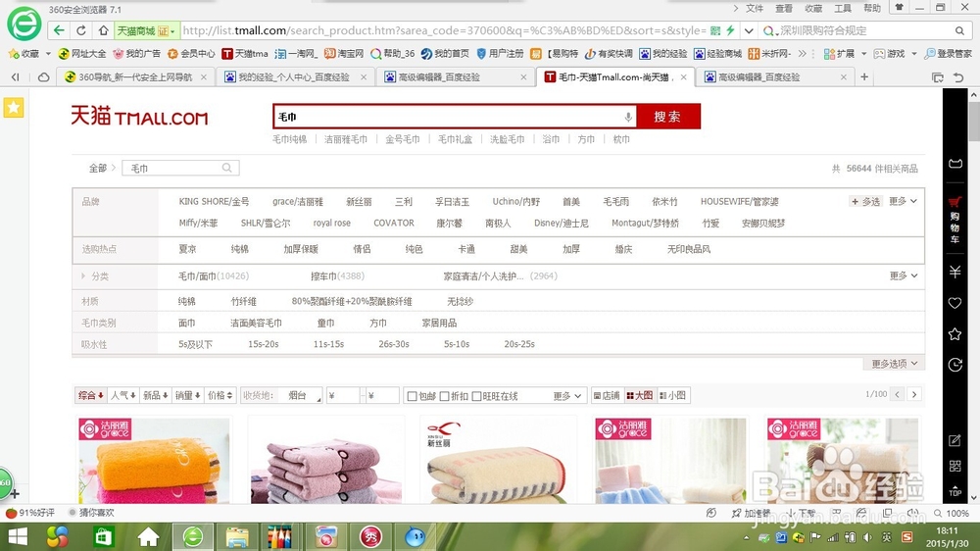This screenshot has height=551, width=980.
Task: Expand 更多 brands in brand row
Action: click(x=904, y=201)
